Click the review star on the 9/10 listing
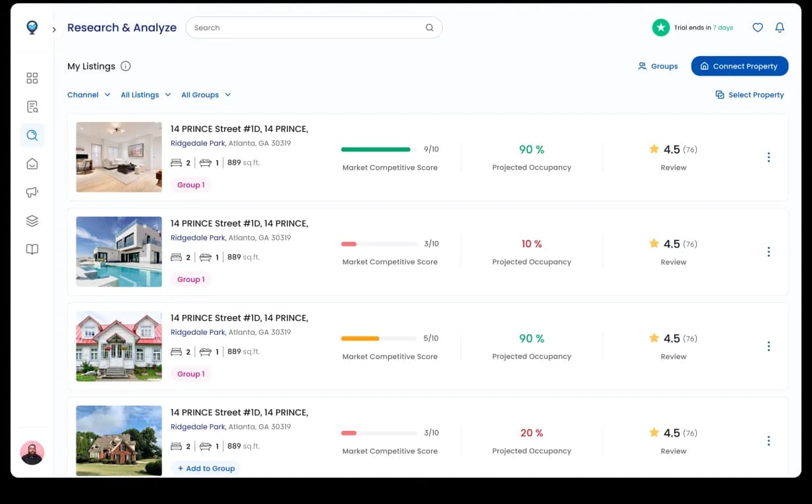The image size is (812, 504). (x=654, y=149)
